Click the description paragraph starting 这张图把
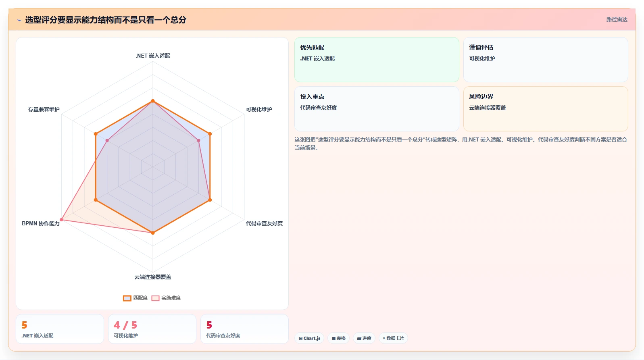644x360 pixels. click(461, 144)
